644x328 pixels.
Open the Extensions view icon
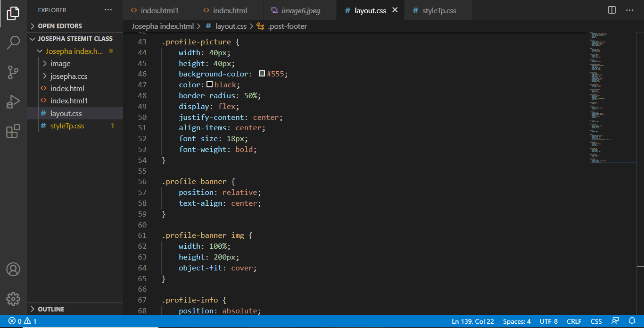[13, 131]
